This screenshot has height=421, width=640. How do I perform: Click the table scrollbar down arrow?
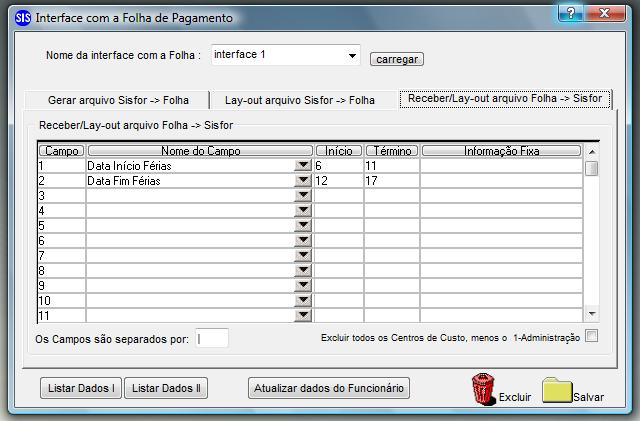point(591,314)
